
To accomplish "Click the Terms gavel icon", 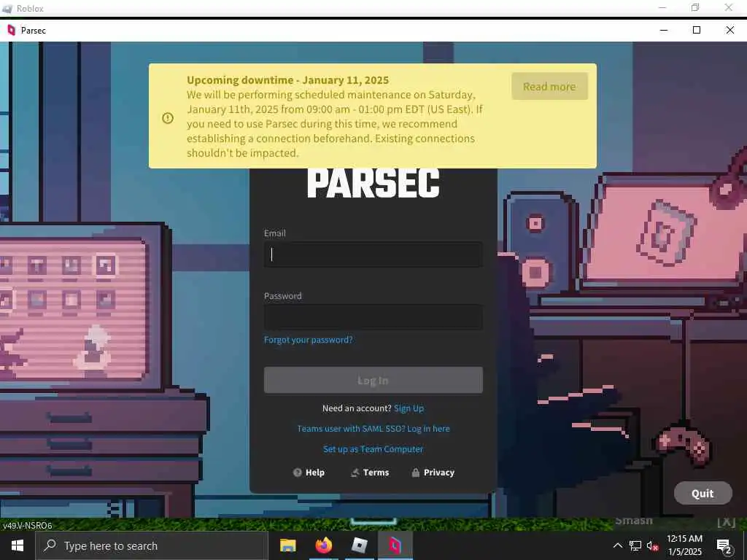I will [355, 472].
